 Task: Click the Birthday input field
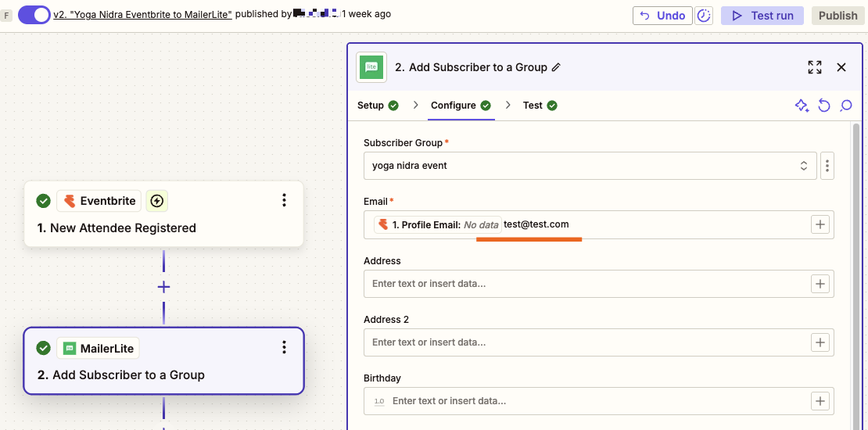pyautogui.click(x=598, y=400)
